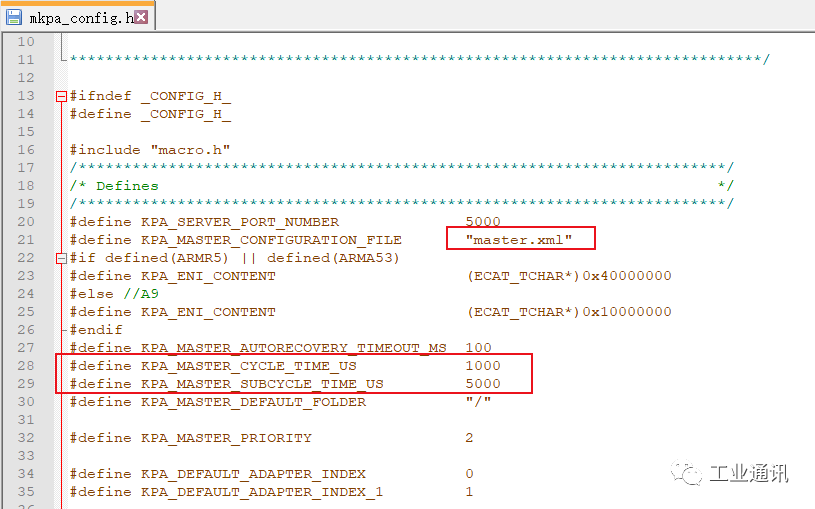Screen dimensions: 815x509
Task: Click the save icon on mkpa_config.h tab
Action: [14, 17]
